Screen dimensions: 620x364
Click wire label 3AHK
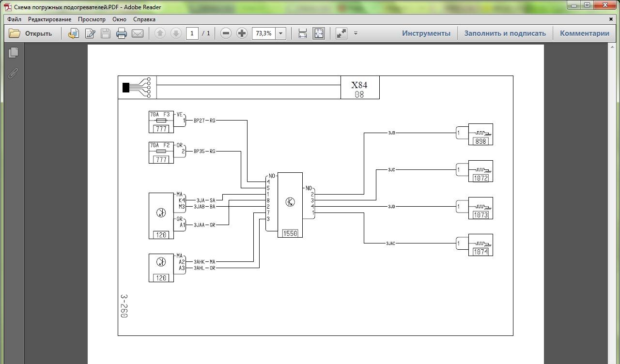199,262
